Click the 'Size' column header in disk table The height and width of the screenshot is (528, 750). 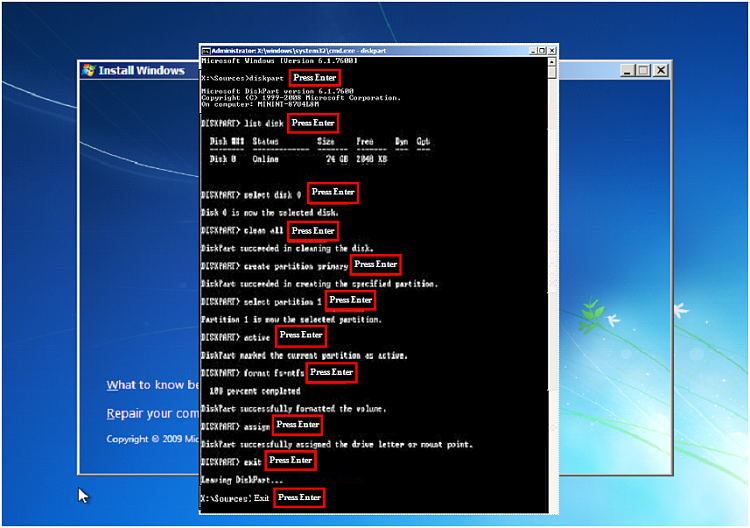coord(326,142)
